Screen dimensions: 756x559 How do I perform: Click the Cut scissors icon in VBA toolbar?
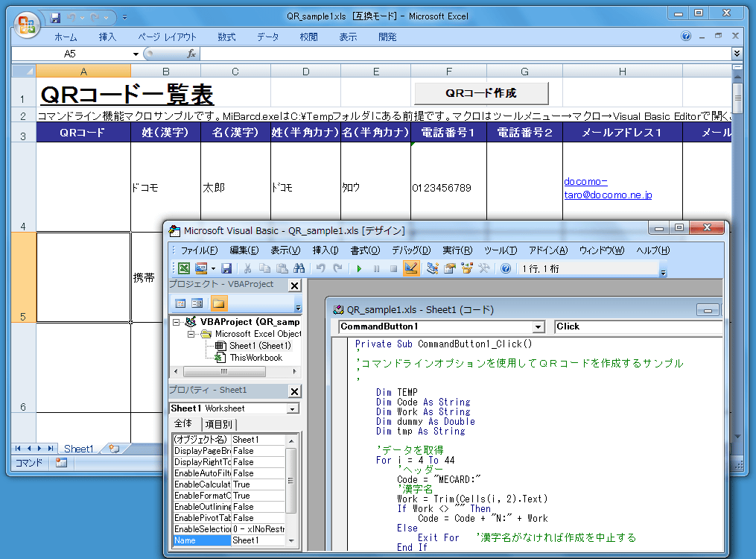coord(247,268)
